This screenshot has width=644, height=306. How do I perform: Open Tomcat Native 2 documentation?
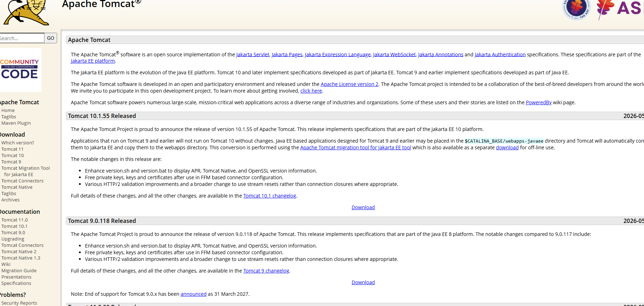pos(19,252)
